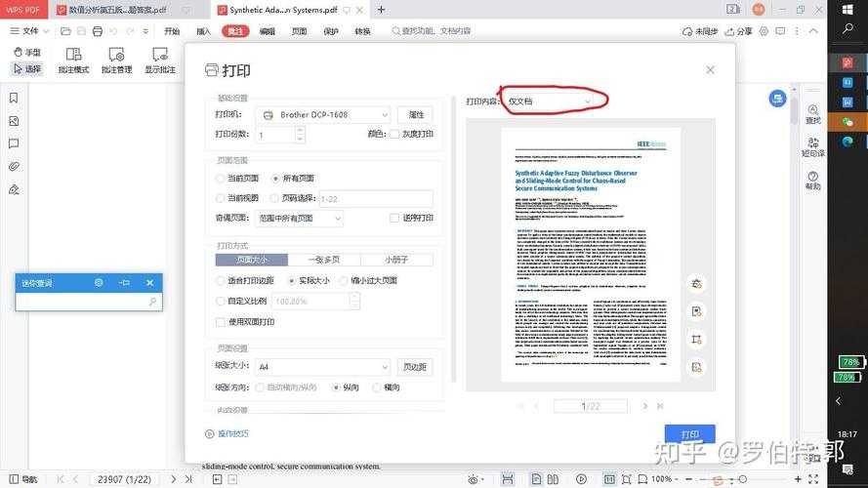Select current page (当前页面) radio
The height and width of the screenshot is (488, 868).
[x=220, y=179]
